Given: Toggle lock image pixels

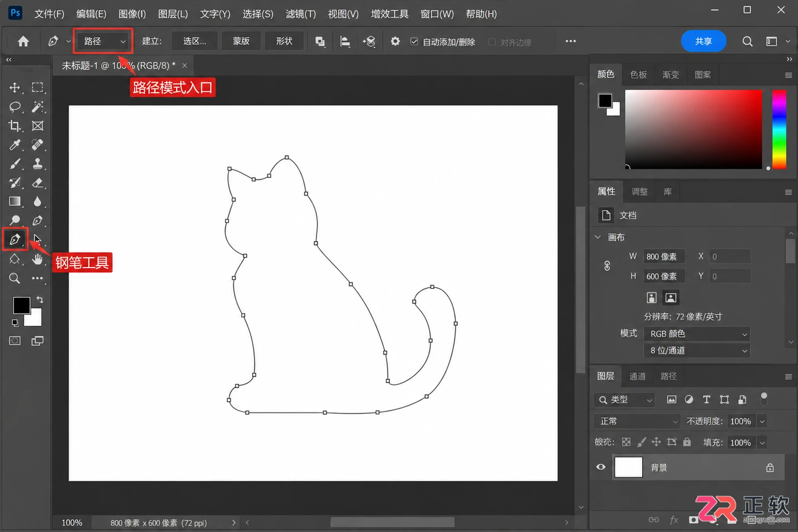Looking at the screenshot, I should (x=641, y=442).
